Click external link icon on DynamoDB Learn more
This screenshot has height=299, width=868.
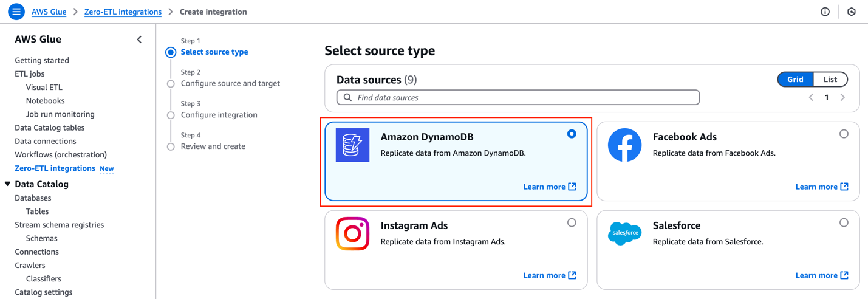click(x=572, y=187)
